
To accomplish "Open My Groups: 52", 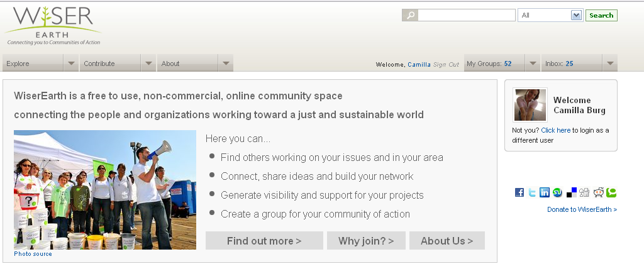I will [494, 63].
